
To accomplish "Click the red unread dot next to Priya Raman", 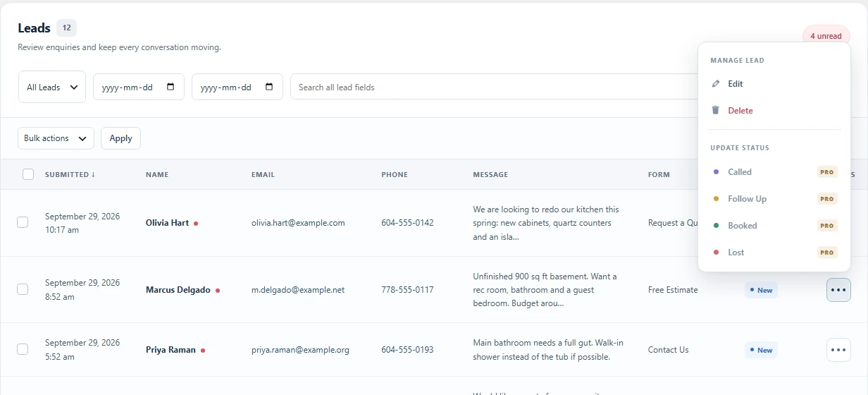I will pyautogui.click(x=203, y=350).
